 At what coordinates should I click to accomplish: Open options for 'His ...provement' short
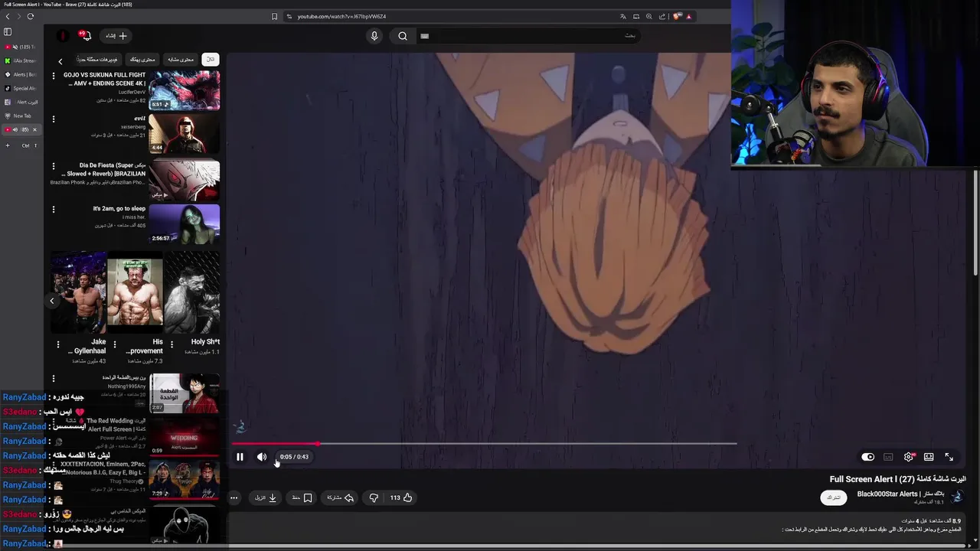(x=115, y=344)
